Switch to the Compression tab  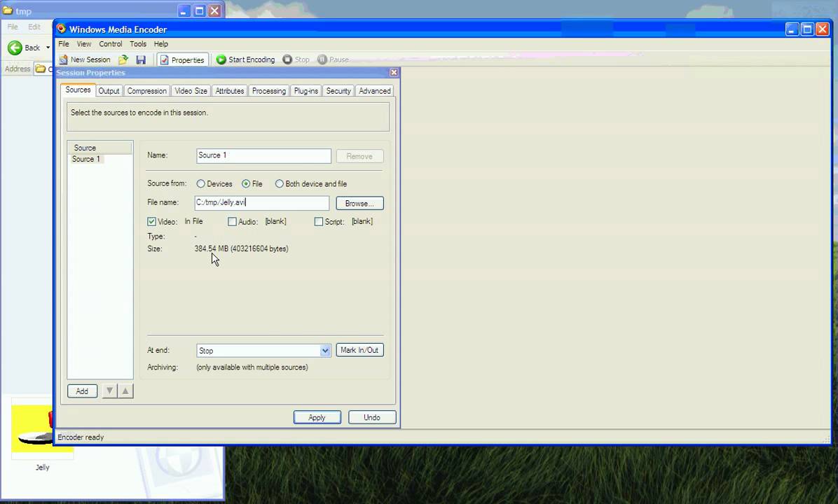click(147, 91)
